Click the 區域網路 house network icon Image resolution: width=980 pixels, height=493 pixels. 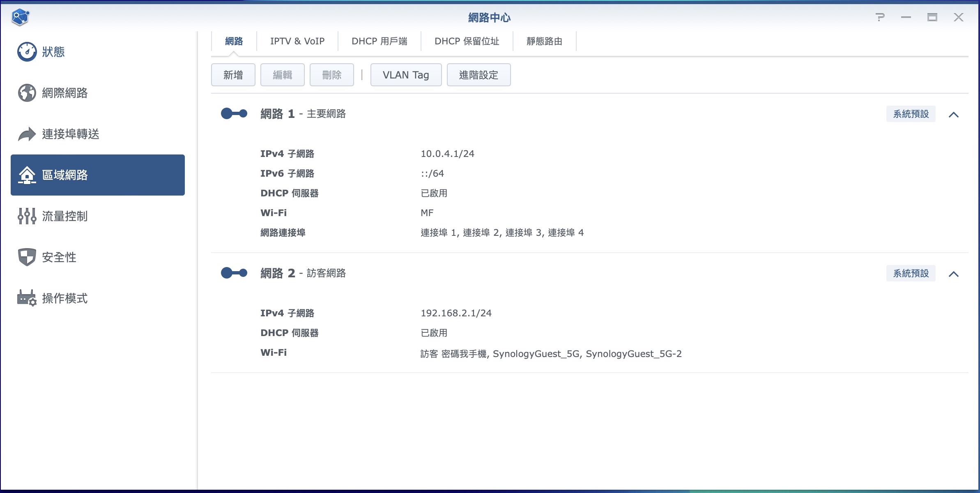tap(27, 175)
